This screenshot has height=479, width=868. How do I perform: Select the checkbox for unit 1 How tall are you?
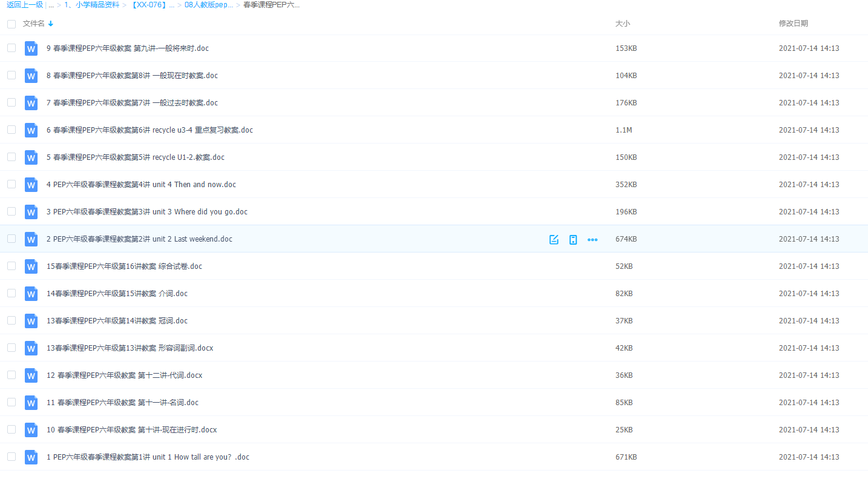(x=12, y=457)
